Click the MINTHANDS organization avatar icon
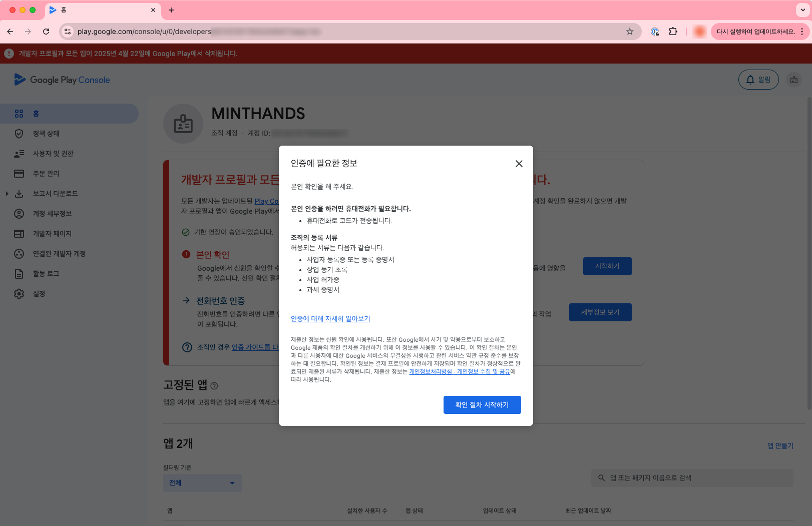The height and width of the screenshot is (526, 812). 183,124
